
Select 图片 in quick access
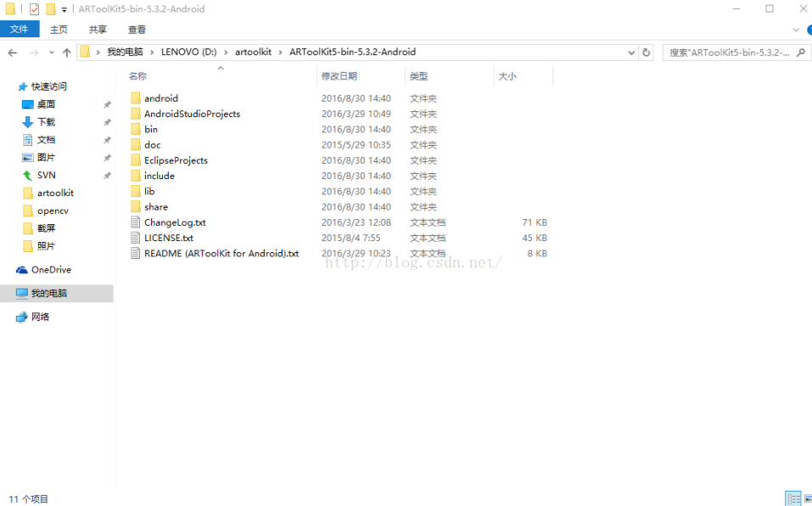(x=46, y=157)
